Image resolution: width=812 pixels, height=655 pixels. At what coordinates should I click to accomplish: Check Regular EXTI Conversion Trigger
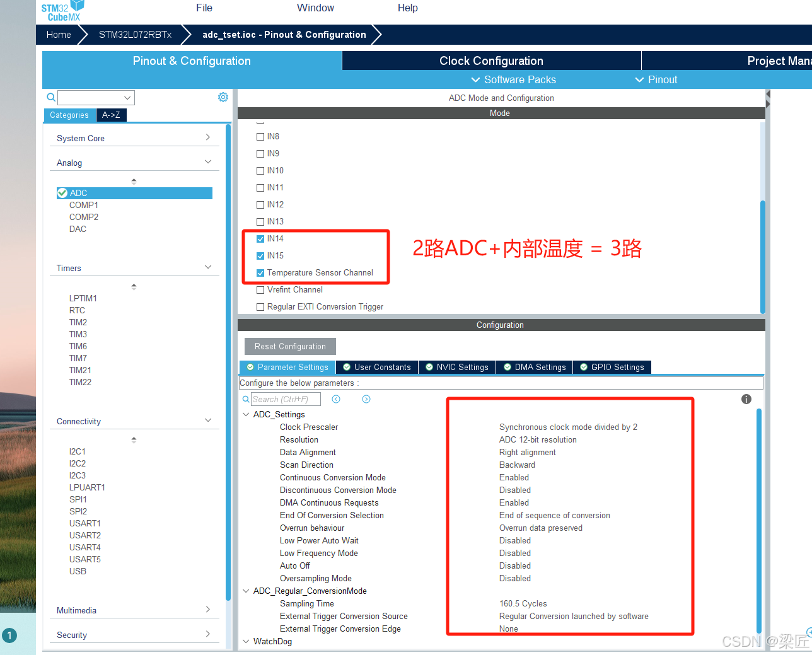pyautogui.click(x=260, y=306)
